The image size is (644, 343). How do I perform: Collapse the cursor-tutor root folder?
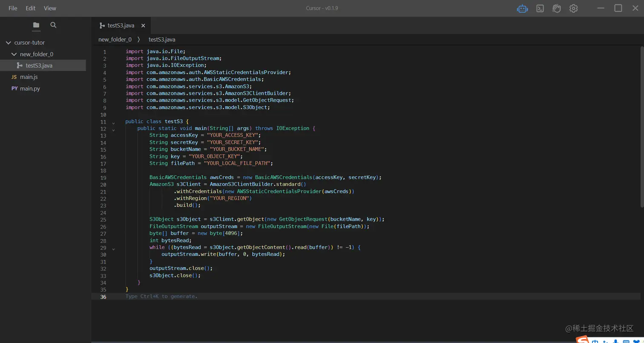click(8, 43)
